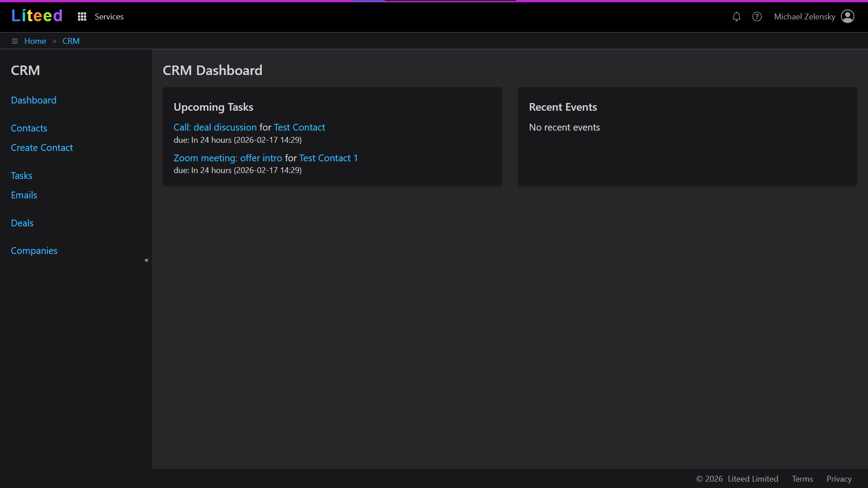Navigate to Emails in the sidebar

[24, 195]
